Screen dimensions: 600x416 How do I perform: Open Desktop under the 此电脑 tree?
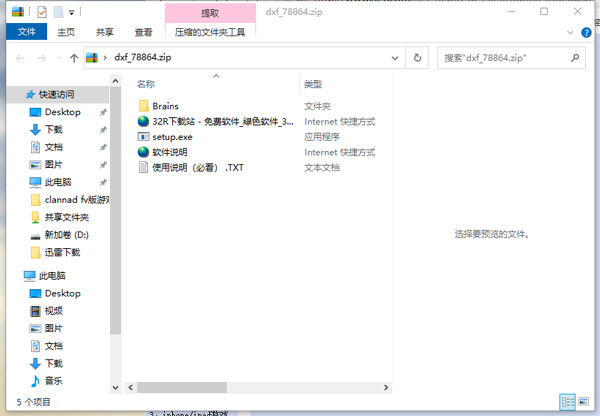tap(63, 294)
